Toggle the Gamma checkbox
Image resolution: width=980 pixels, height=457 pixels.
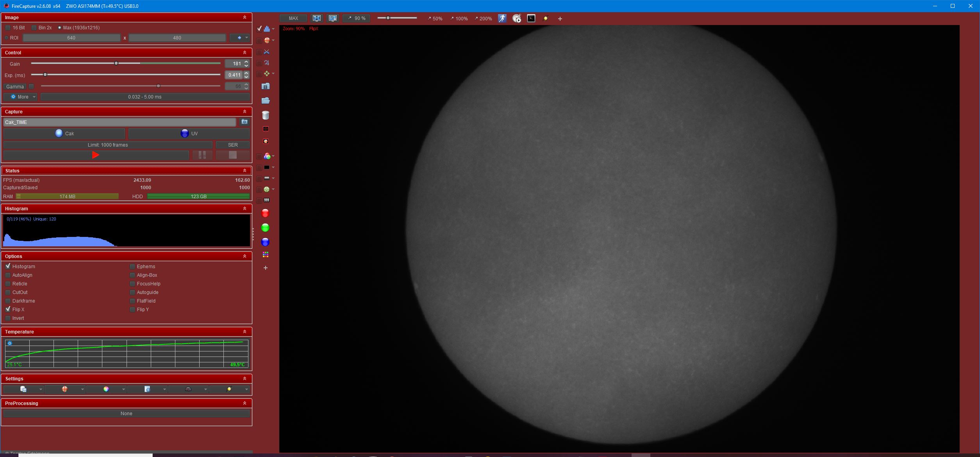tap(31, 86)
